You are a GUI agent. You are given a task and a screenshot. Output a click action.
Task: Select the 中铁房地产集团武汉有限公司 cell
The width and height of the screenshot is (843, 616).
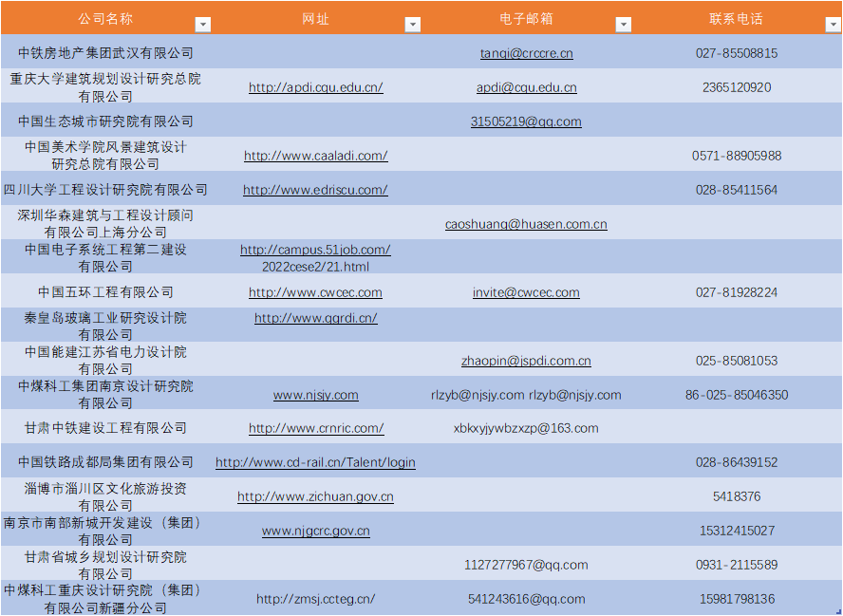105,53
